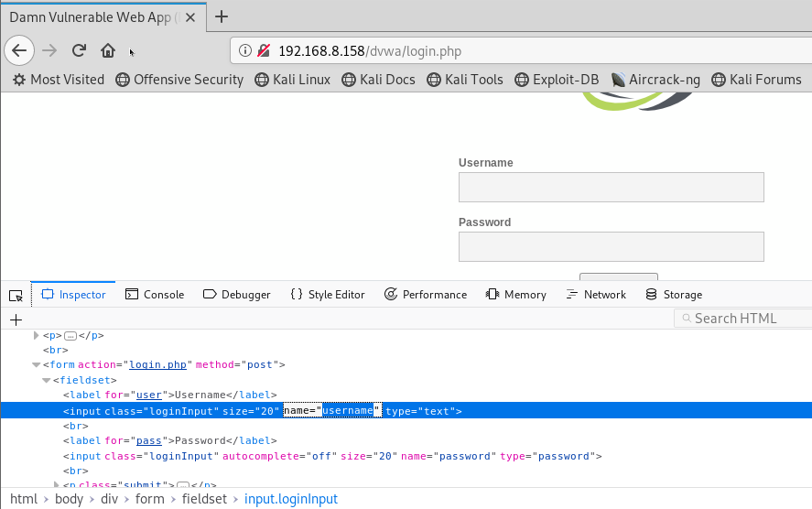Viewport: 812px width, 509px height.
Task: Click the autocomplete="off" attribute
Action: point(279,456)
